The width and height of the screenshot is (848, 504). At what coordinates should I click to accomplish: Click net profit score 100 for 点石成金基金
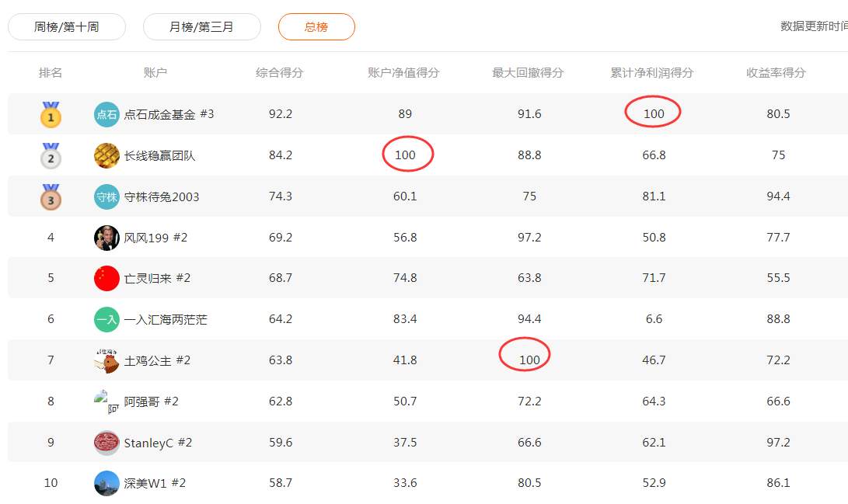(x=654, y=114)
